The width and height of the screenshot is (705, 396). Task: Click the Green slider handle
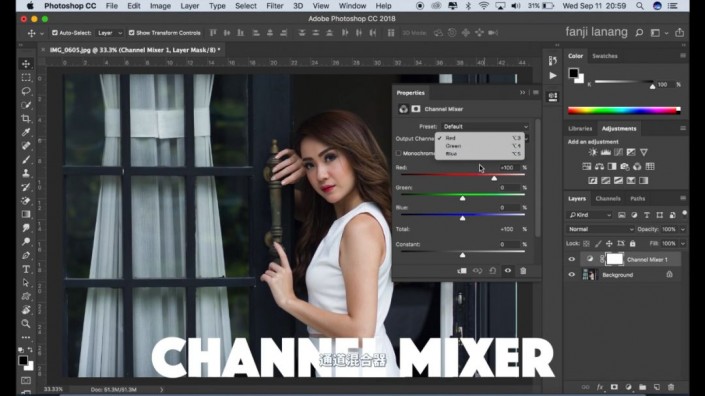point(462,198)
